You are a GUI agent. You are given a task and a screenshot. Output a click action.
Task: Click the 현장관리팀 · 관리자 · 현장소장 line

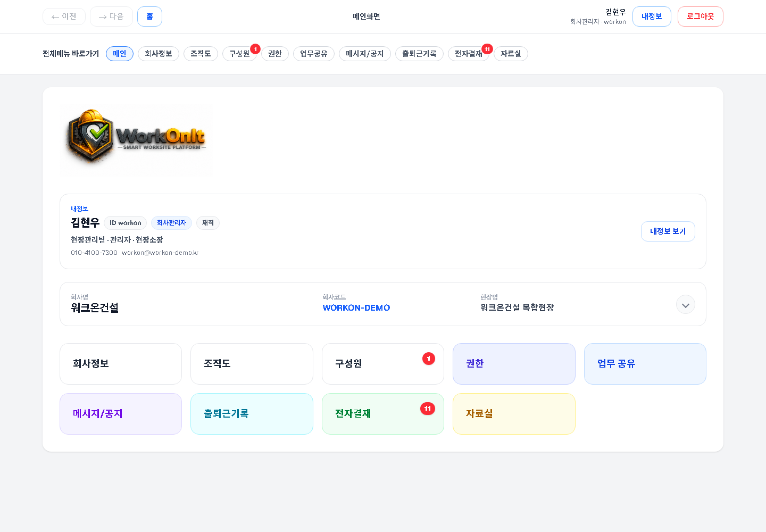(117, 240)
